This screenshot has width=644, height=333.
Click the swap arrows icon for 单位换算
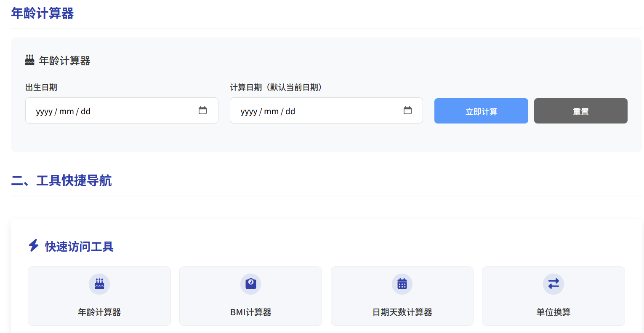[x=553, y=284]
